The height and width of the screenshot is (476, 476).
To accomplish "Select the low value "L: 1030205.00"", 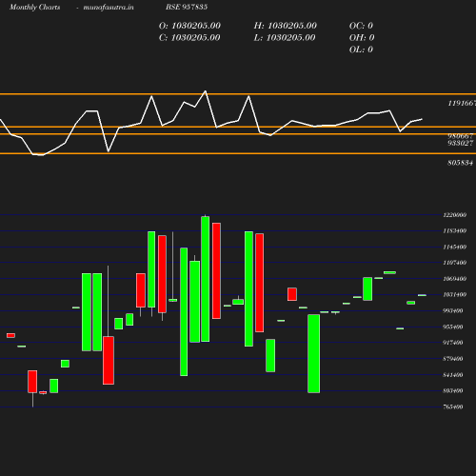I will coord(285,38).
